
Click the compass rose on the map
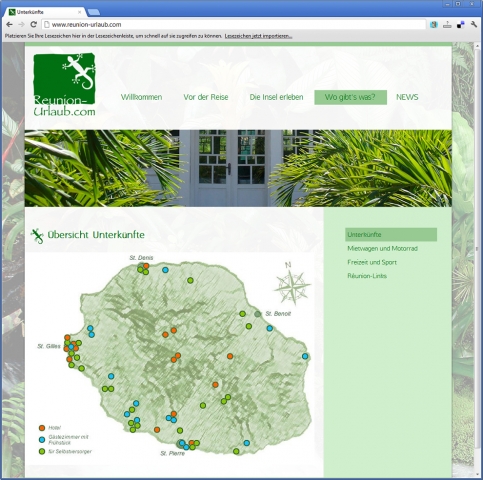coord(292,284)
